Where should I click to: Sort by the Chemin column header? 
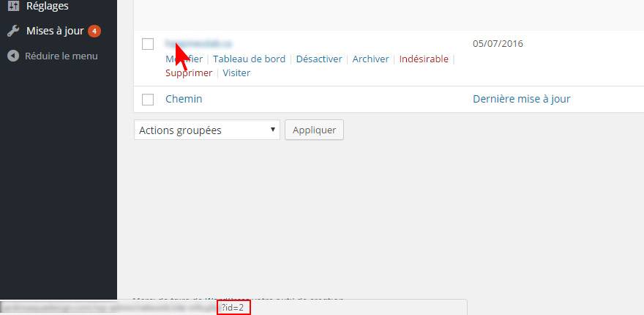point(184,99)
